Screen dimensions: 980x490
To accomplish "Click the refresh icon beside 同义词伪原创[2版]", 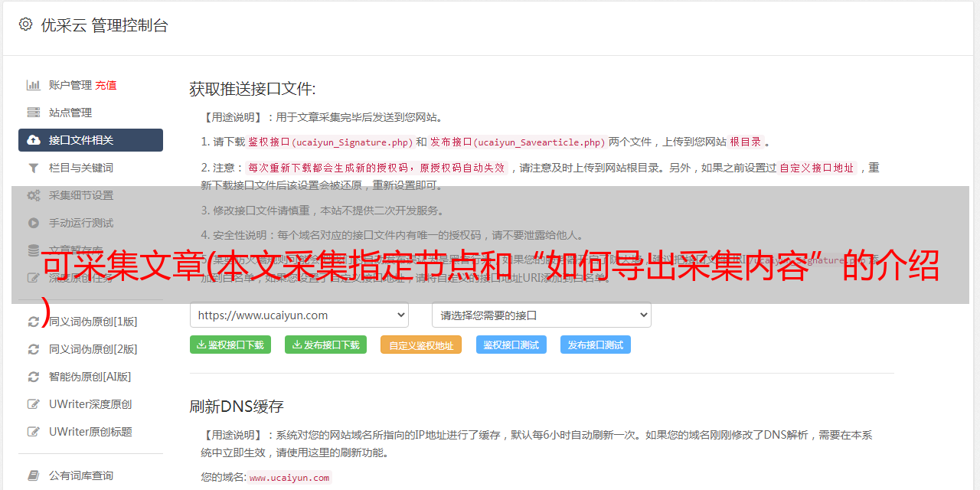I will coord(34,349).
